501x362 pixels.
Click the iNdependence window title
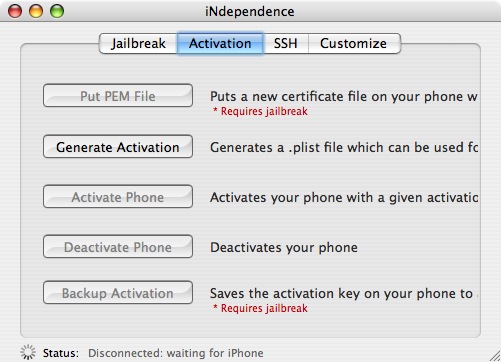click(x=250, y=11)
